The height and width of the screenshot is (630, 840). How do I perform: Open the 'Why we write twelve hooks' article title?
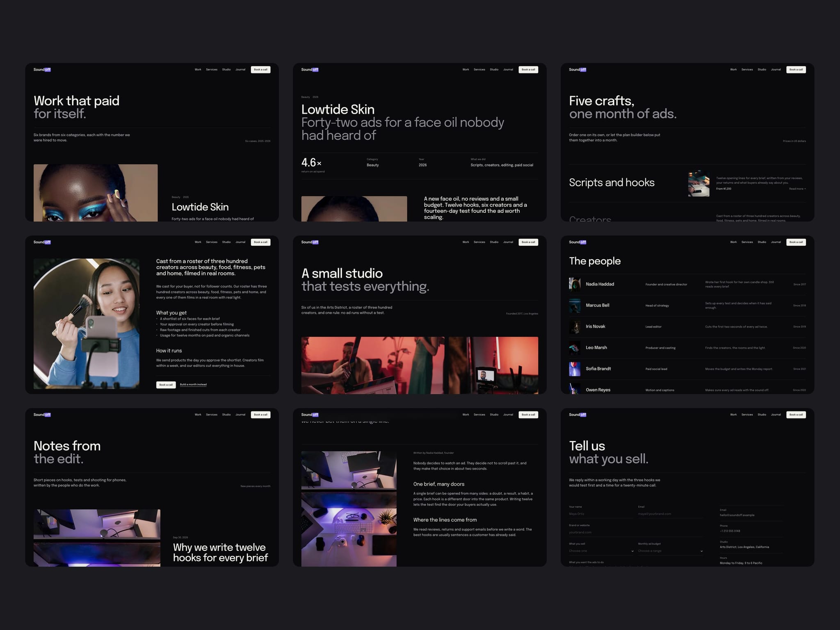tap(220, 552)
